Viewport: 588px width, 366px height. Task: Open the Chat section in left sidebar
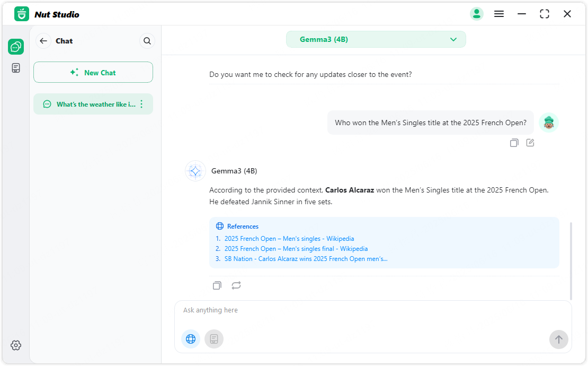16,47
